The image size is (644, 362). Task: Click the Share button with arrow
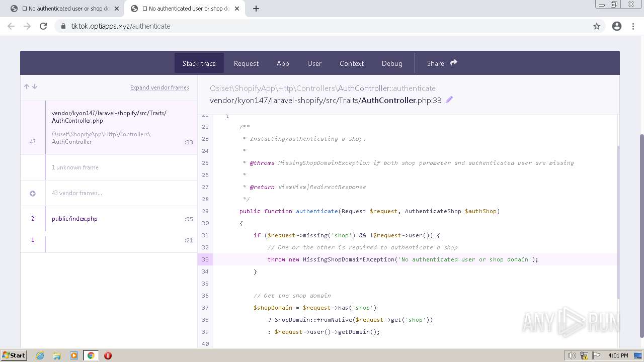442,63
